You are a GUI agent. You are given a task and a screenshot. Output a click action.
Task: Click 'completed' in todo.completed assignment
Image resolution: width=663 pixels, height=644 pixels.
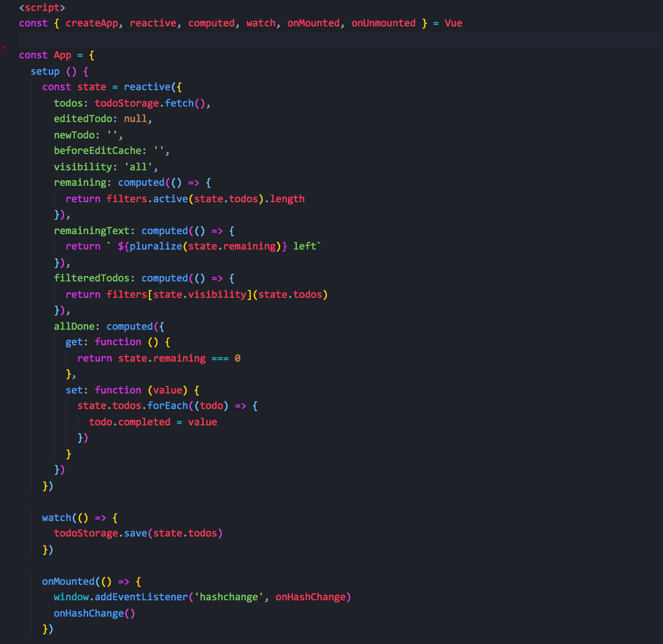pos(144,422)
